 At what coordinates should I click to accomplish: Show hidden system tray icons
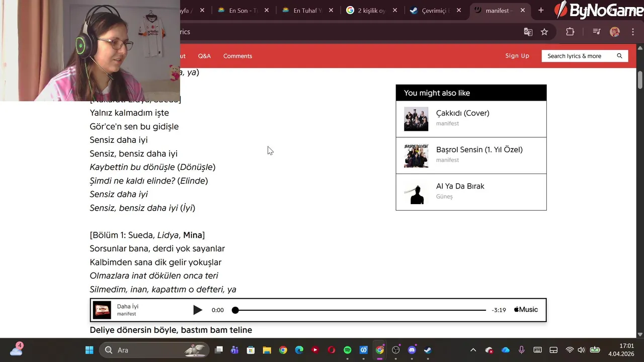(473, 350)
